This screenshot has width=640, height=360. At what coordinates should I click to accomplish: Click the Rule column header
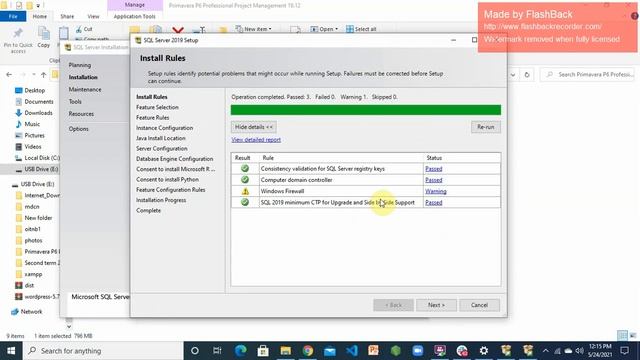coord(341,158)
